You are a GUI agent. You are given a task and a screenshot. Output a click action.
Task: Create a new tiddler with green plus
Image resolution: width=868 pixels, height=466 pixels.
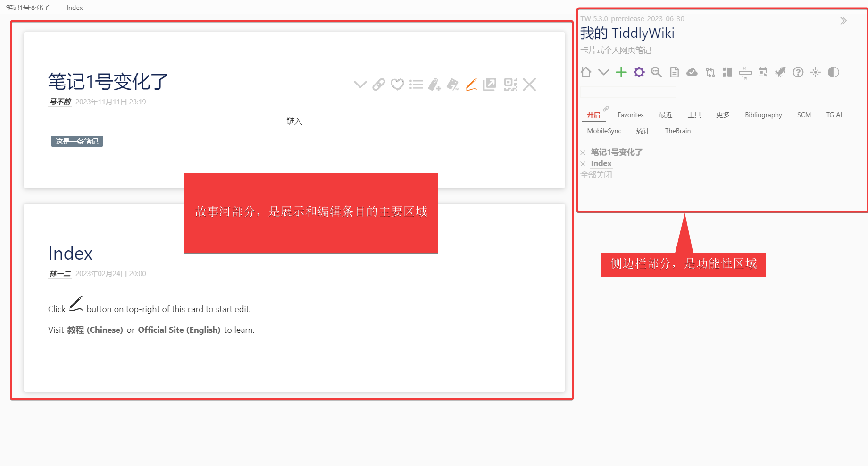point(621,72)
